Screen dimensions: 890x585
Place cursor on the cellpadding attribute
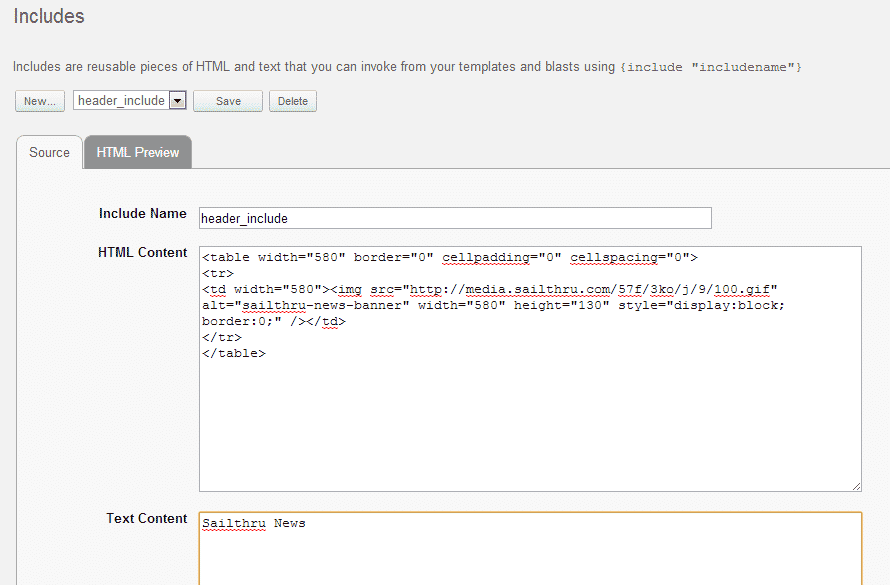pyautogui.click(x=486, y=258)
